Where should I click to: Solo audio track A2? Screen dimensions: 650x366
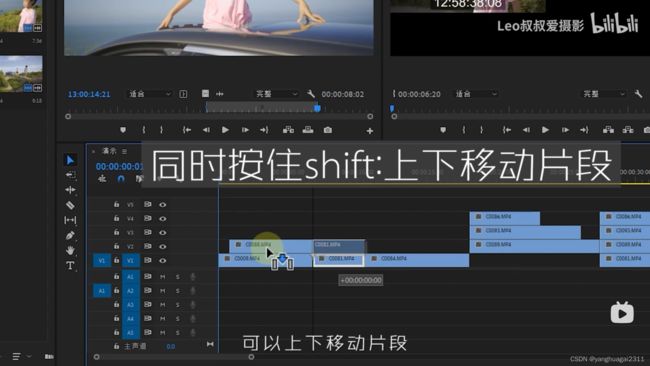pos(178,291)
